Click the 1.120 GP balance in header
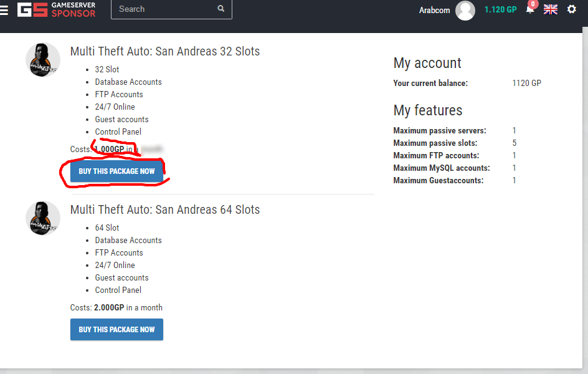This screenshot has width=588, height=374. pyautogui.click(x=500, y=10)
